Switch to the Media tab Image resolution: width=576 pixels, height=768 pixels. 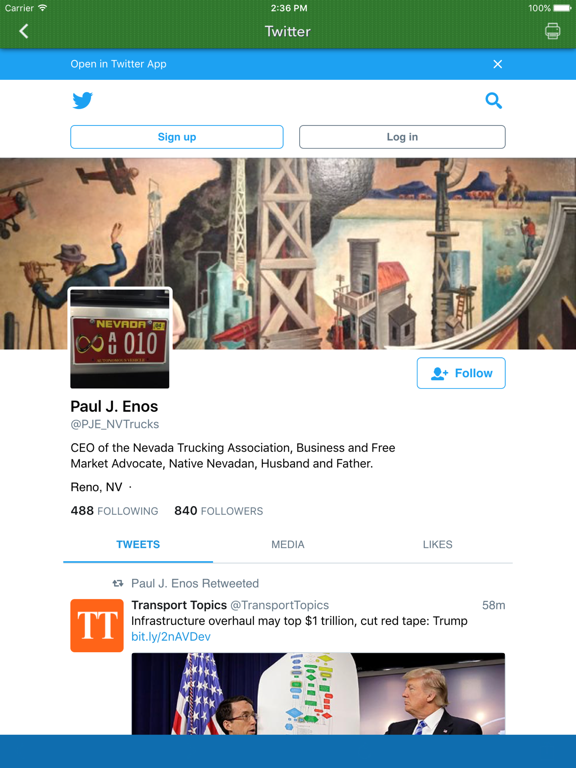[288, 545]
